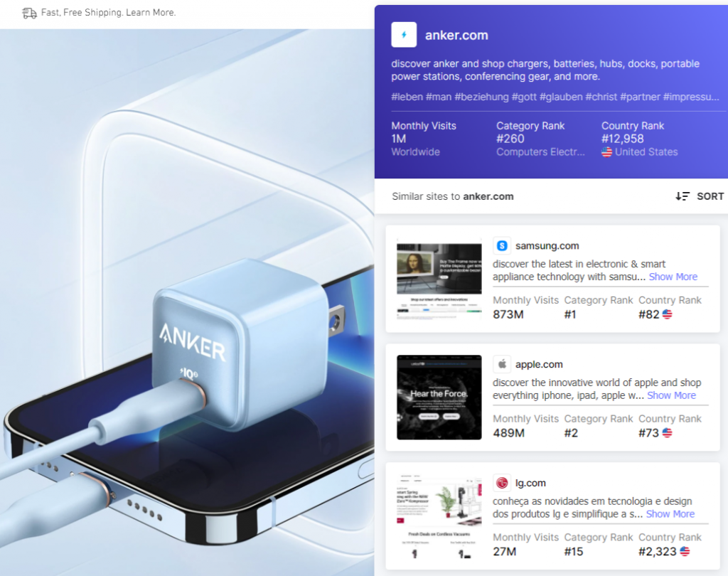Screen dimensions: 728x576
Task: Select the anker.com Country Rank #12,958
Action: point(622,139)
